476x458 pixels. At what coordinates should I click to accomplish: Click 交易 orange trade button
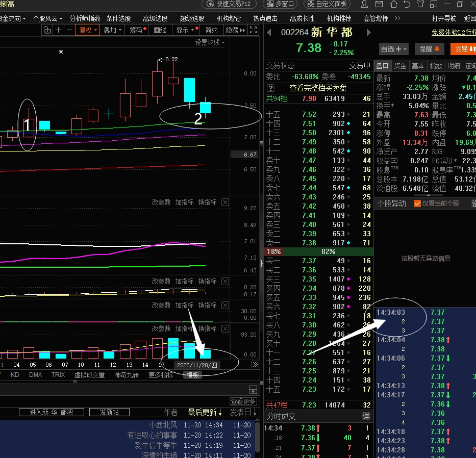point(463,49)
